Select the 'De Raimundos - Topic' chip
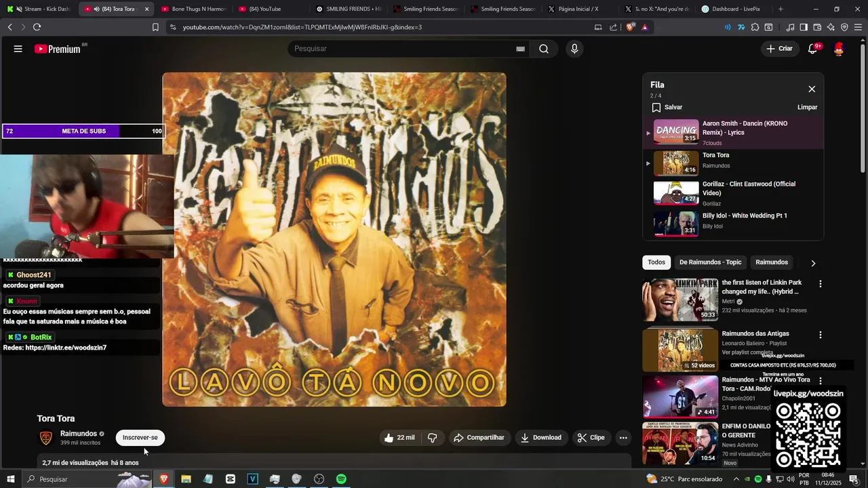Image resolution: width=868 pixels, height=488 pixels. point(711,262)
